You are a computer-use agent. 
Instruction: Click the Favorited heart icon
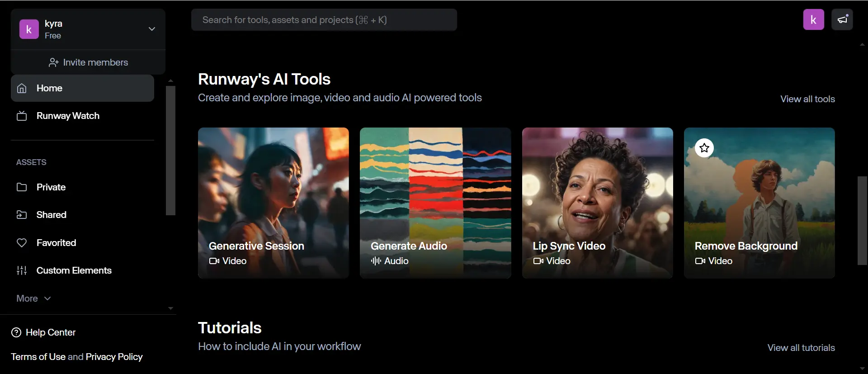22,243
